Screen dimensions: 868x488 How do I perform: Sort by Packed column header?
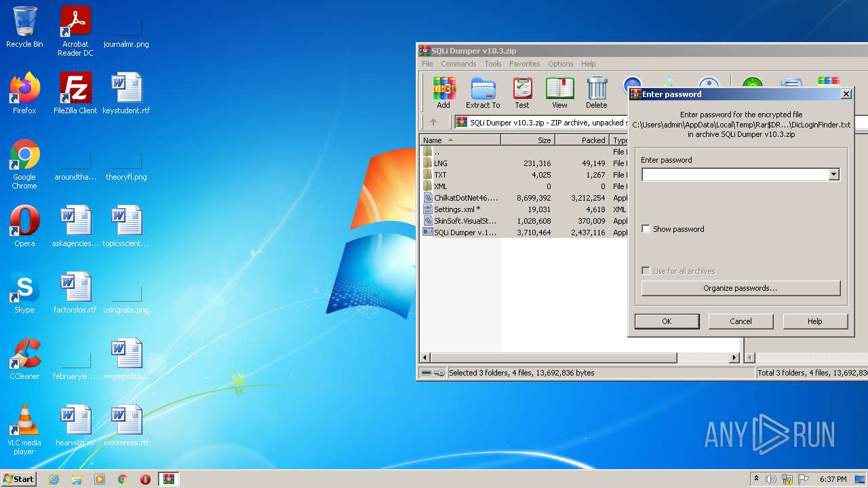click(x=582, y=140)
